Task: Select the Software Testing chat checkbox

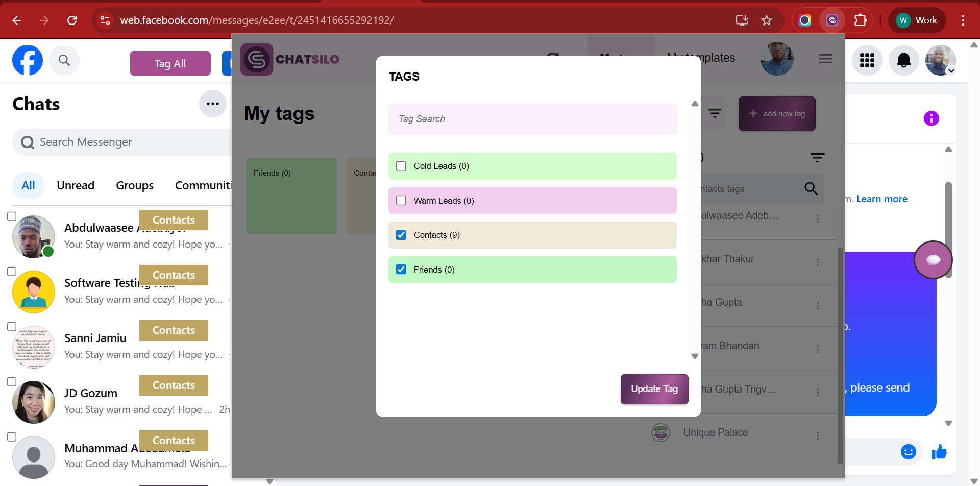Action: point(12,272)
